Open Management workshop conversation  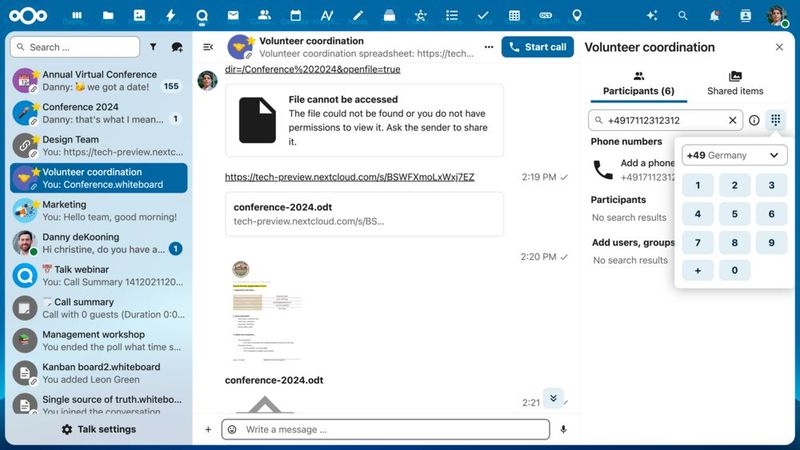99,341
